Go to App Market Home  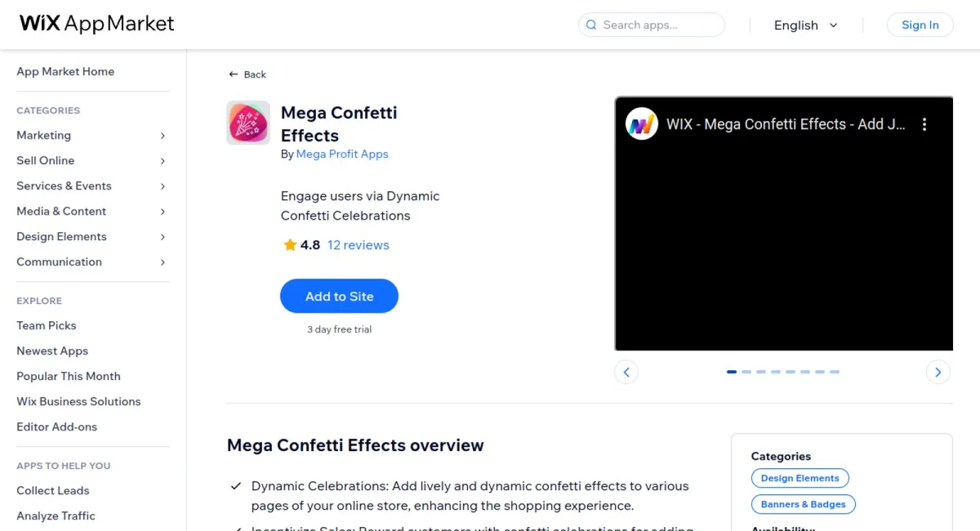65,72
